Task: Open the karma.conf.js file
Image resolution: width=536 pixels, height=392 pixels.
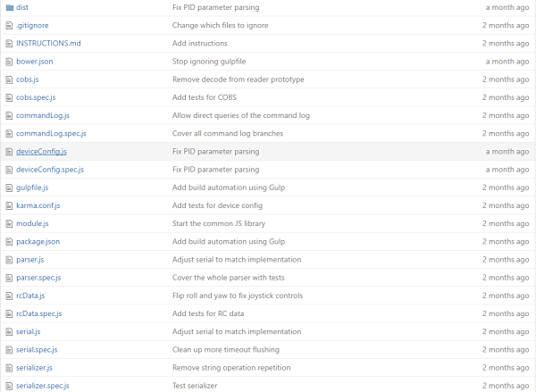Action: point(38,205)
